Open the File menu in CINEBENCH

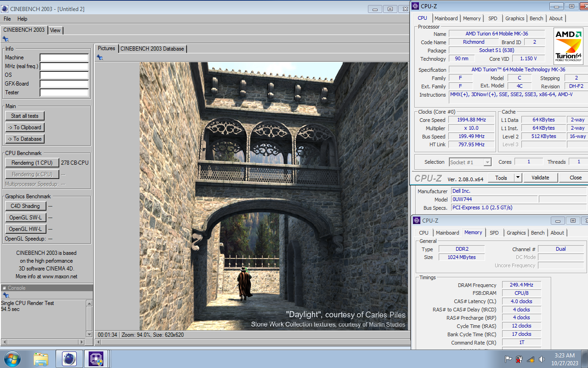pos(7,19)
